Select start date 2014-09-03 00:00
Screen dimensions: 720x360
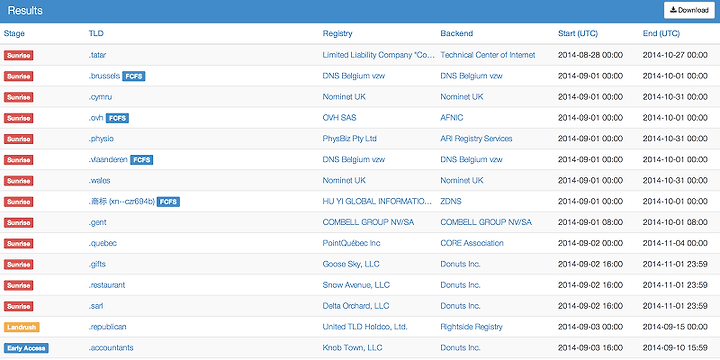[x=591, y=327]
